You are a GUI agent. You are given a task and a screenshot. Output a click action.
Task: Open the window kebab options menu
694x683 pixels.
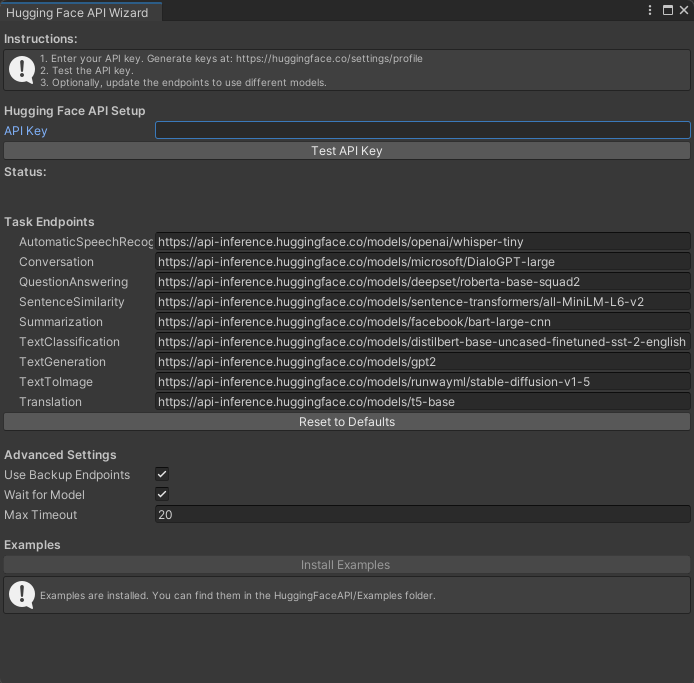click(652, 11)
